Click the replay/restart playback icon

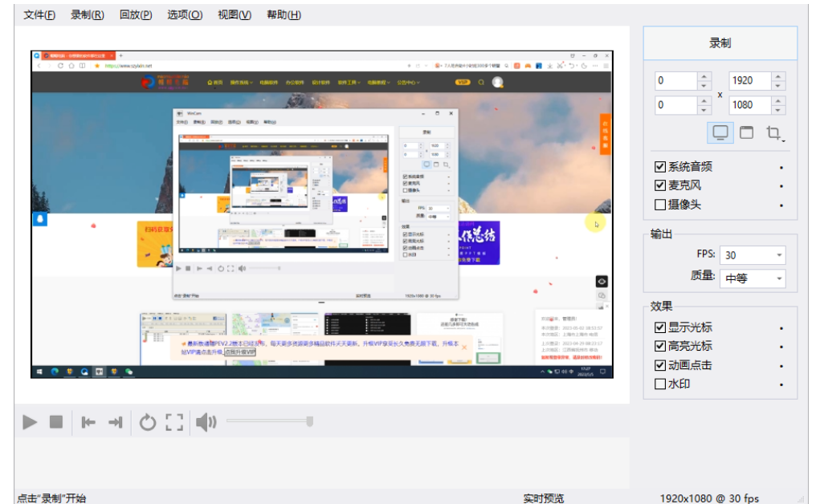[148, 422]
